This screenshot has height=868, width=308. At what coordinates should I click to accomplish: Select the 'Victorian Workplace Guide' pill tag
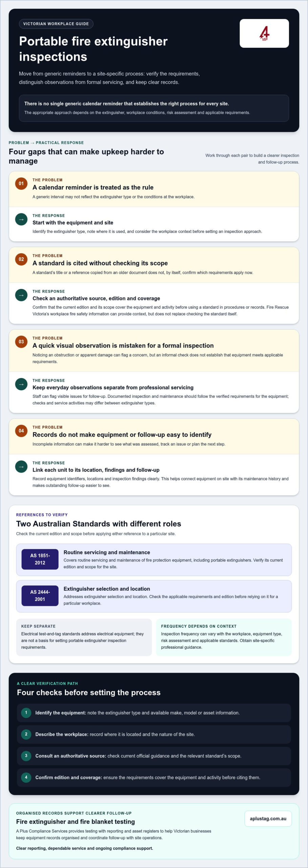[56, 24]
